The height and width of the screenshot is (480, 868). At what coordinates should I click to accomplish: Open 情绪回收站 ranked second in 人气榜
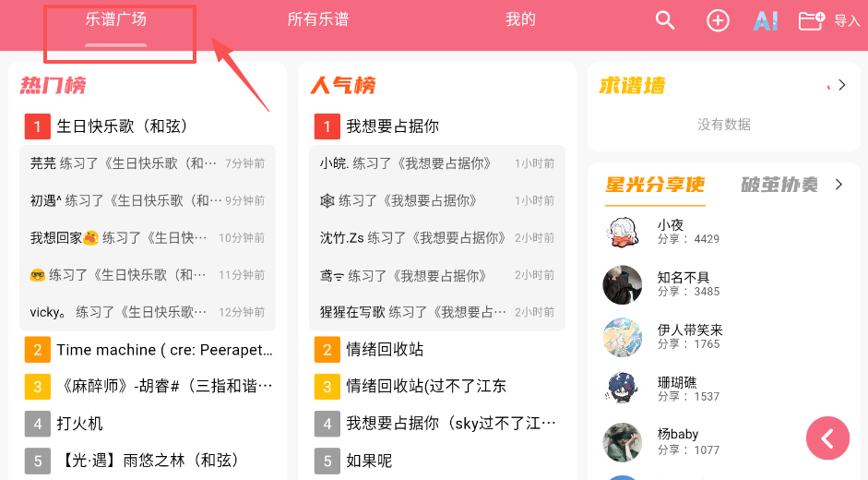(385, 349)
